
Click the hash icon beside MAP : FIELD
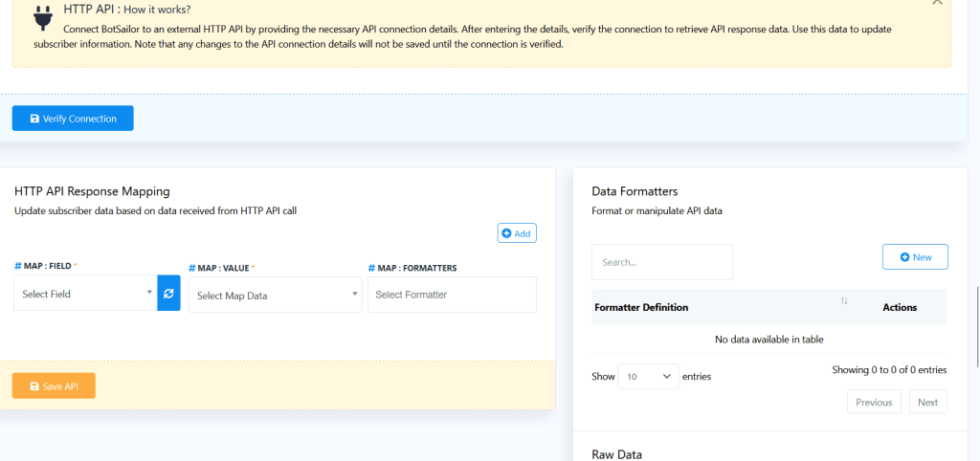tap(18, 267)
